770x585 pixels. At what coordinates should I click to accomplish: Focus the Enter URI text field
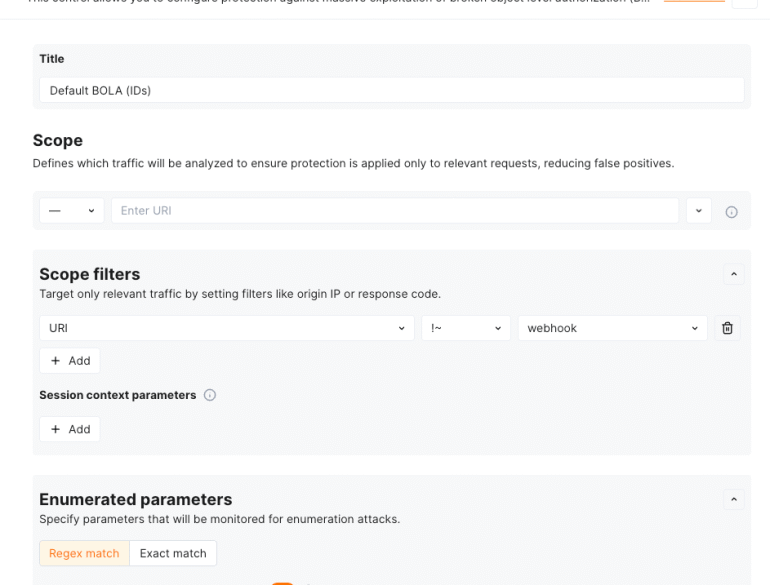(x=395, y=211)
